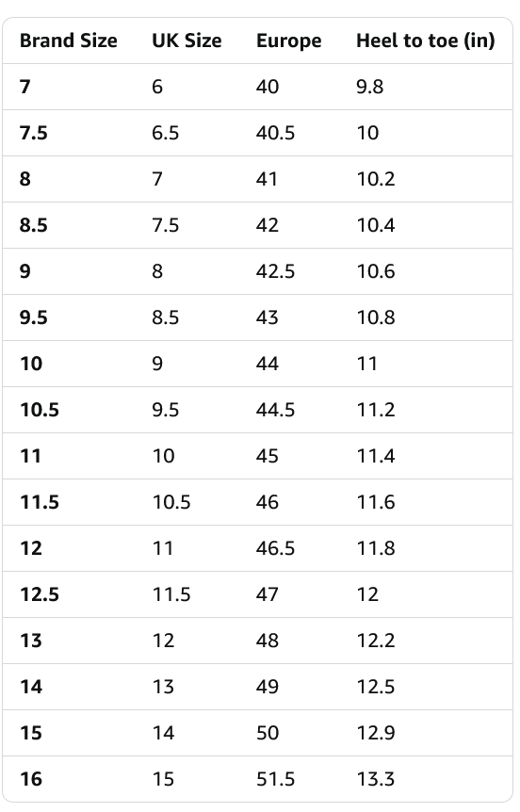Screen dimensions: 520x812
Task: Select brand size 7.5 cell
Action: [x=34, y=133]
